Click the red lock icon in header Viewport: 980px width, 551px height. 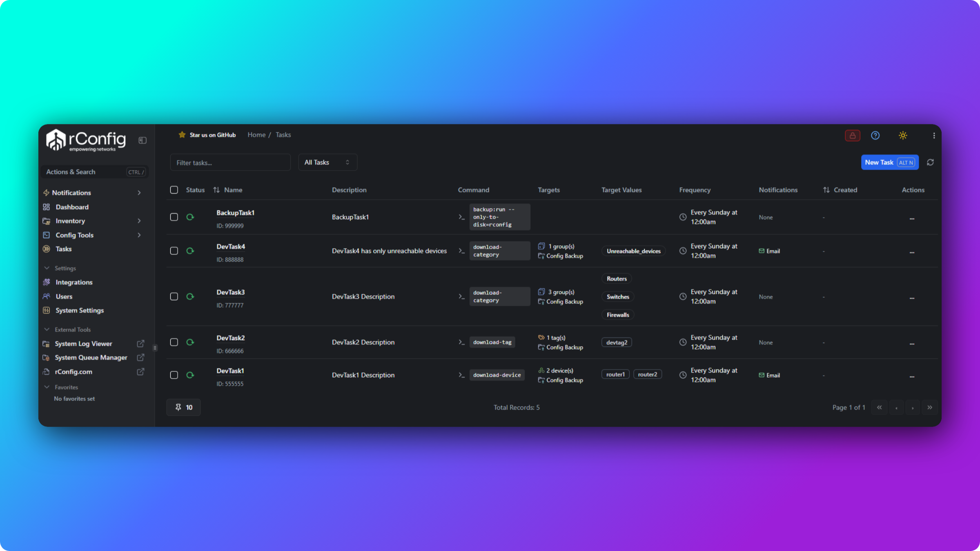click(853, 136)
